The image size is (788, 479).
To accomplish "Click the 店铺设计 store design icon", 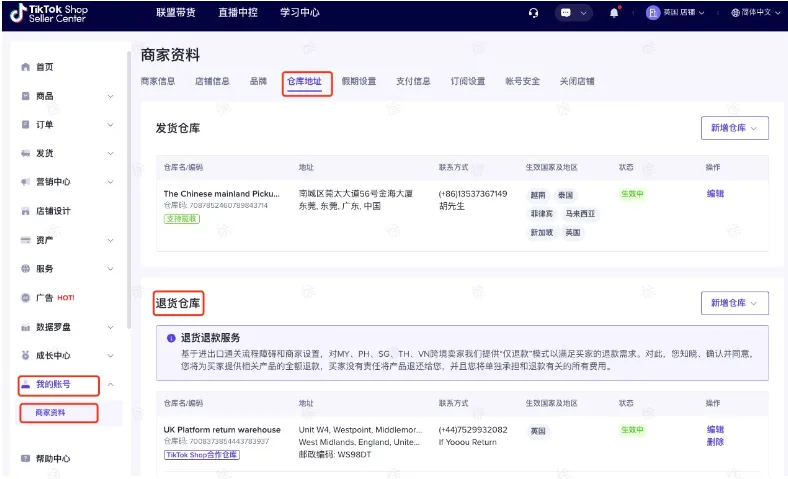I will 26,211.
